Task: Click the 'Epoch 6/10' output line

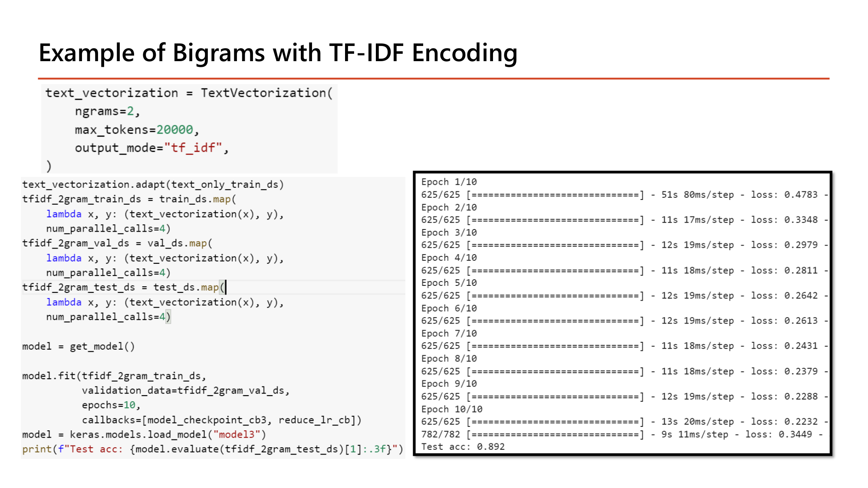Action: point(449,308)
